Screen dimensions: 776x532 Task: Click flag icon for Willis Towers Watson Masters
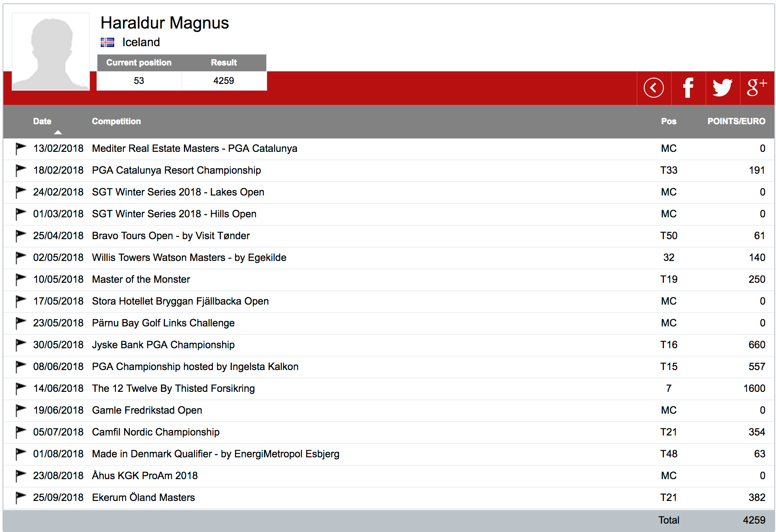click(x=21, y=258)
